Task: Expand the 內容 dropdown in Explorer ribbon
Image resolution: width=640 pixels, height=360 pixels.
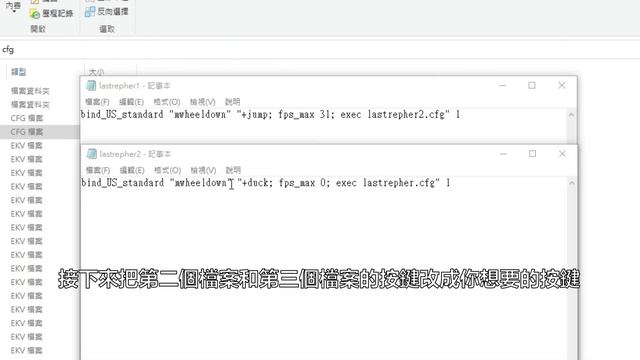Action: point(13,7)
